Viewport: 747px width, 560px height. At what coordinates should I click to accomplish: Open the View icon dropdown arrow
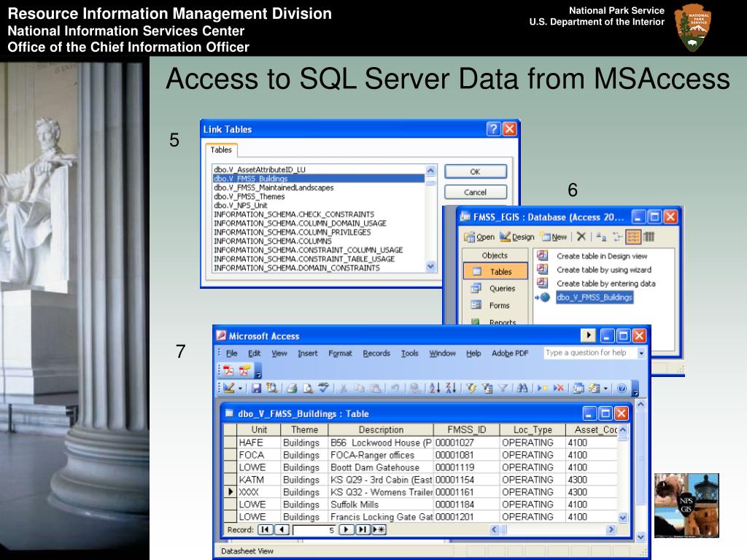pyautogui.click(x=240, y=389)
